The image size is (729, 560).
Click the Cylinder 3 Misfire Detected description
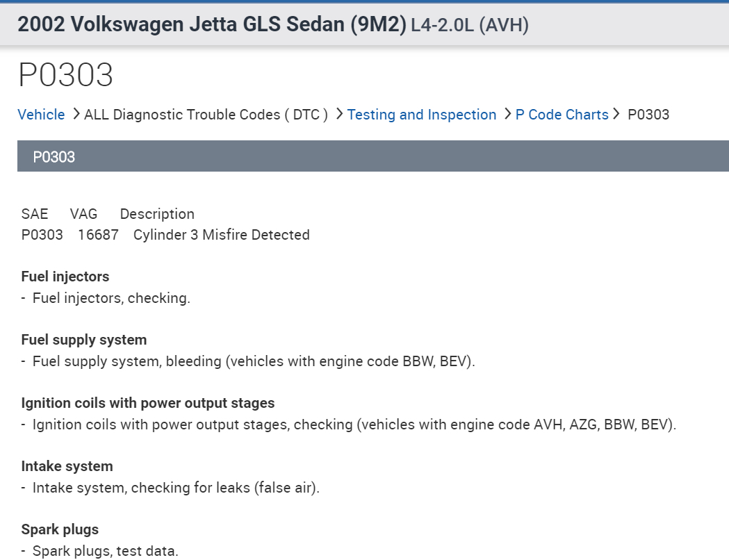pyautogui.click(x=221, y=235)
